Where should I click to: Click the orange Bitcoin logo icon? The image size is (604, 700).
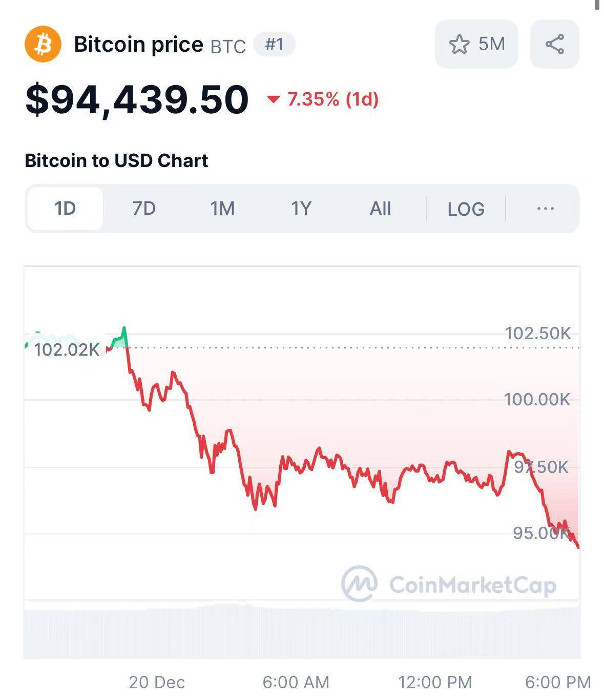click(43, 44)
